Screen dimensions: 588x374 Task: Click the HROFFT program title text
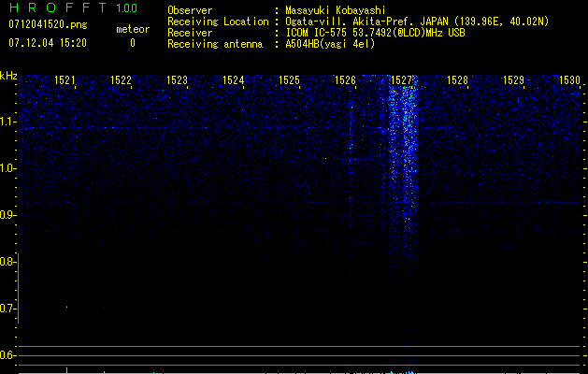click(57, 7)
